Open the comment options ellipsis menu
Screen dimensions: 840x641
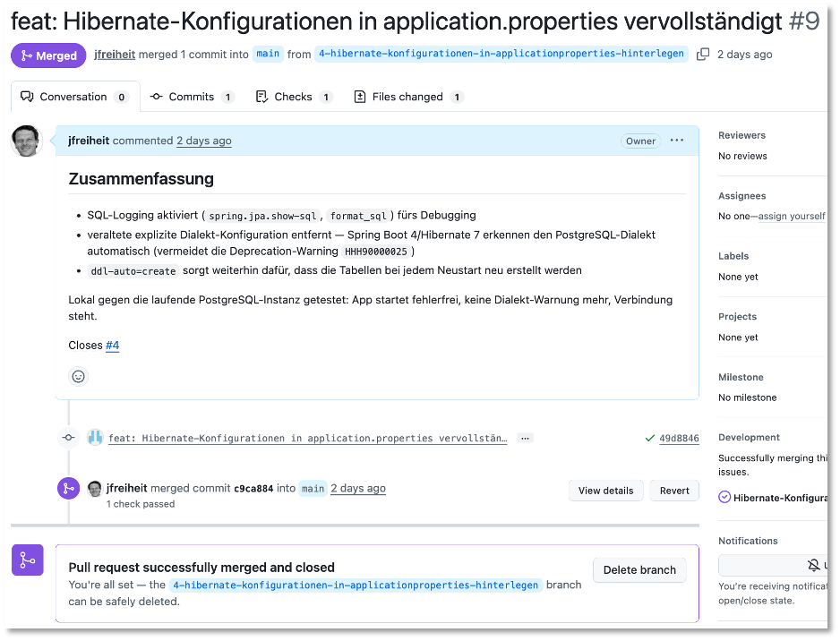pos(677,141)
